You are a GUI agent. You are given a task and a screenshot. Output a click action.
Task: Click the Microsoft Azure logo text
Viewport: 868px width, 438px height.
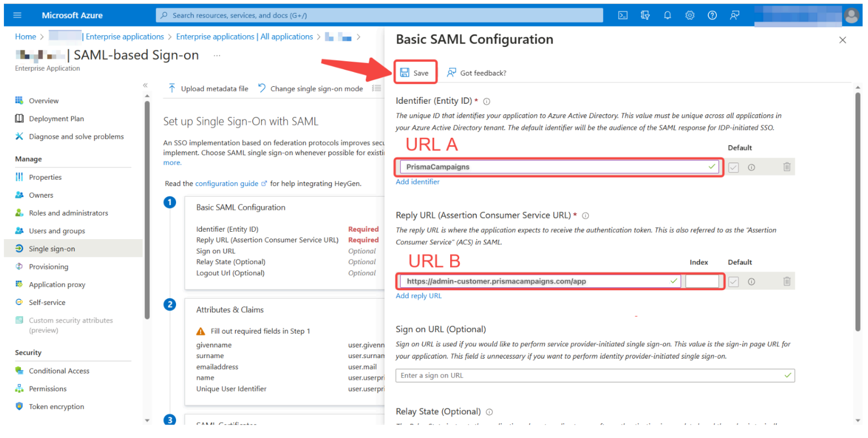[x=72, y=15]
